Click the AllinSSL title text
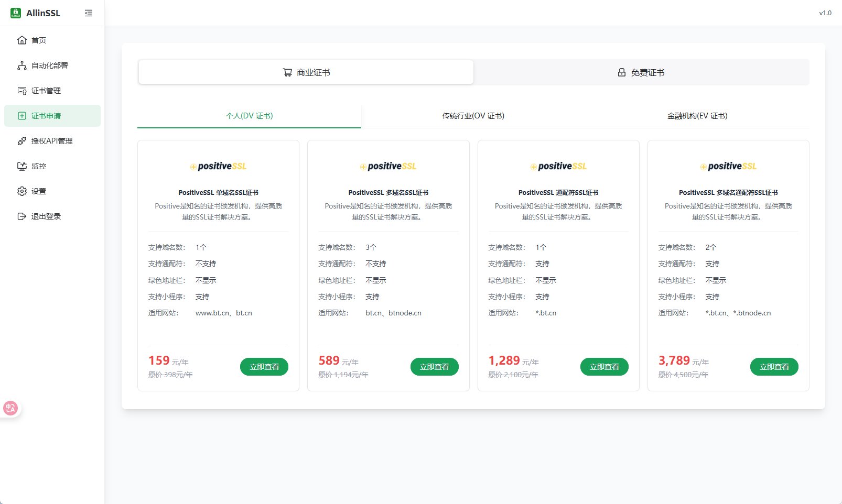This screenshot has width=842, height=504. (x=43, y=13)
